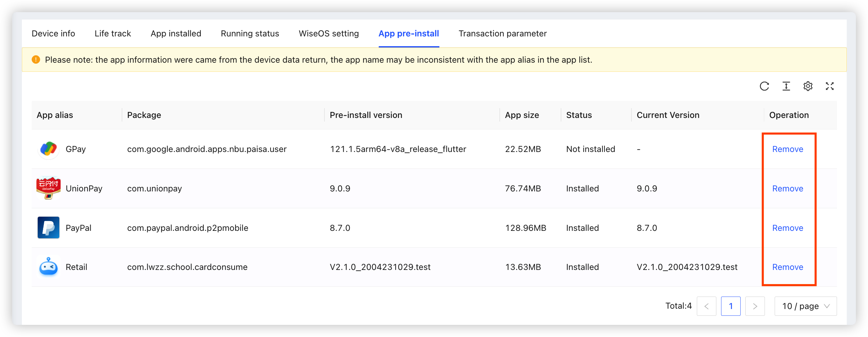This screenshot has height=337, width=868.
Task: Select the Transaction parameter tab
Action: click(502, 33)
